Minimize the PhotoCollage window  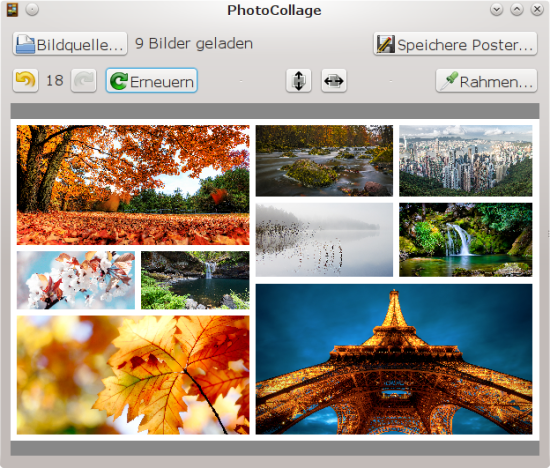click(496, 9)
